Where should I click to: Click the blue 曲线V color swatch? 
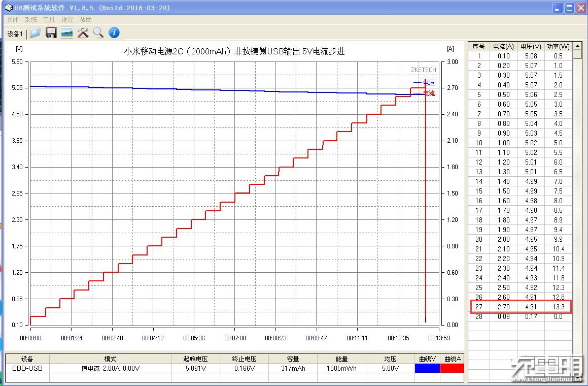(427, 368)
